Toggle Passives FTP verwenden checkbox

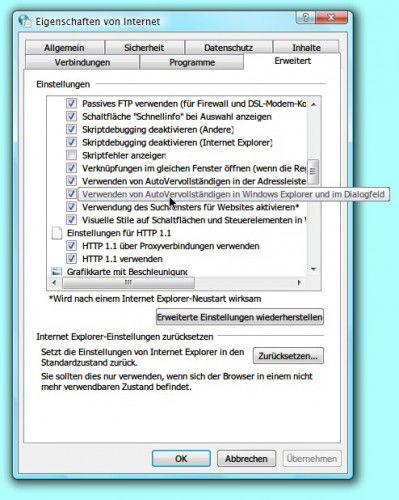71,103
